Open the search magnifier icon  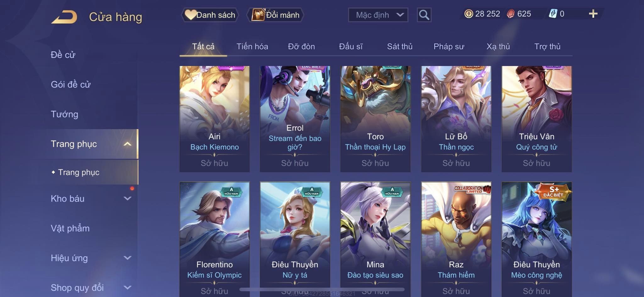point(424,15)
